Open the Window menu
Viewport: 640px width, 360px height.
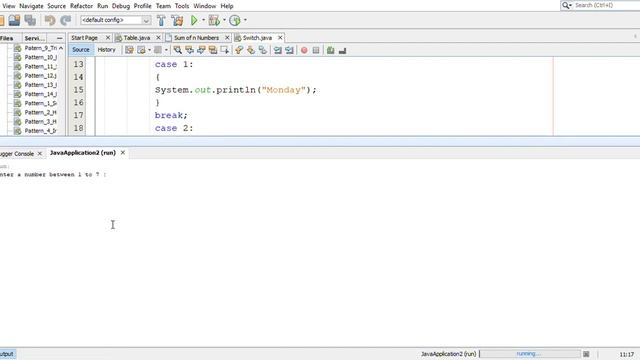coord(204,6)
